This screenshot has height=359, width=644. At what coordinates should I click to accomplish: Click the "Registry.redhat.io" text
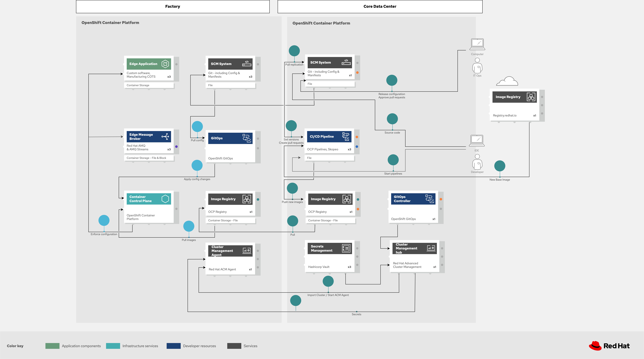click(x=505, y=115)
